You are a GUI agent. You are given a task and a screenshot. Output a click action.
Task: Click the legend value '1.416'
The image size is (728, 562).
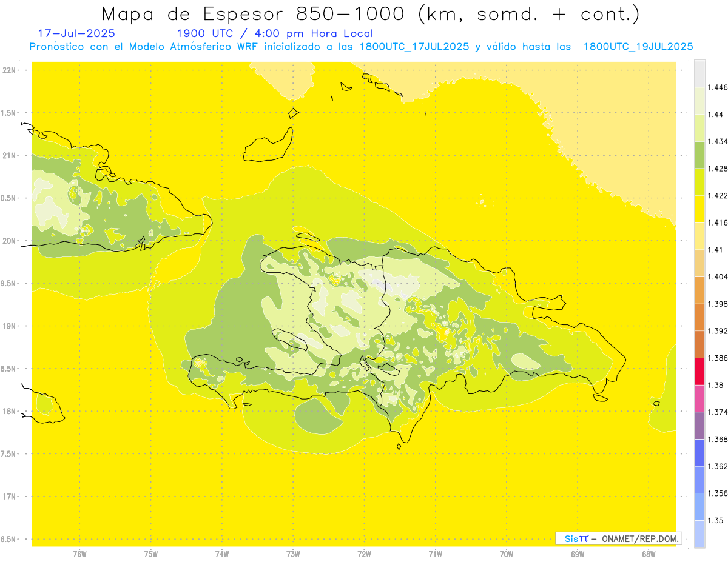coord(716,222)
